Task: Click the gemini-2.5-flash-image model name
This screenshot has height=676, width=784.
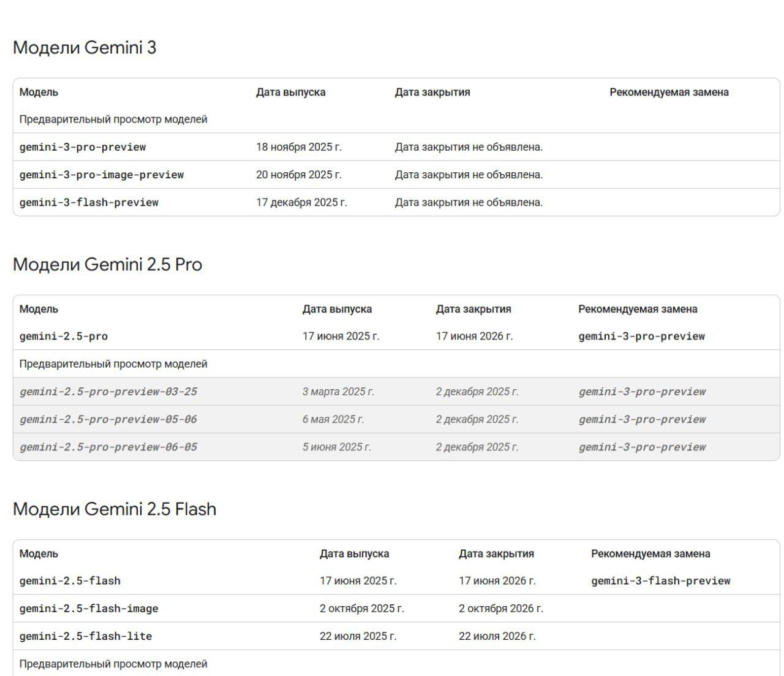Action: coord(89,609)
